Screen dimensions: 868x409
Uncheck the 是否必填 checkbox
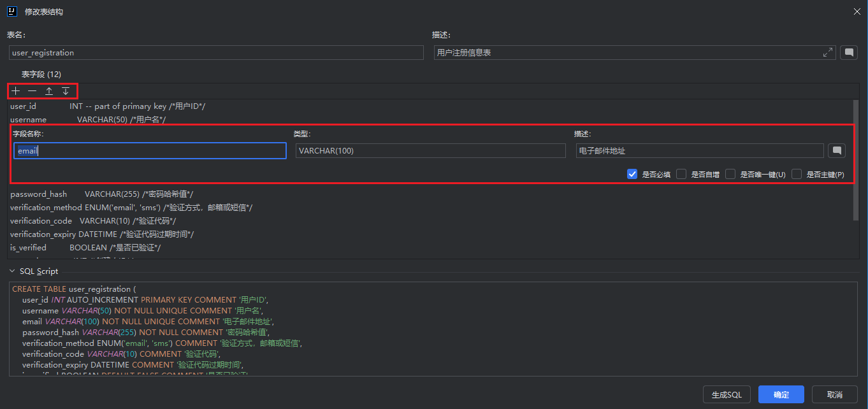point(632,174)
